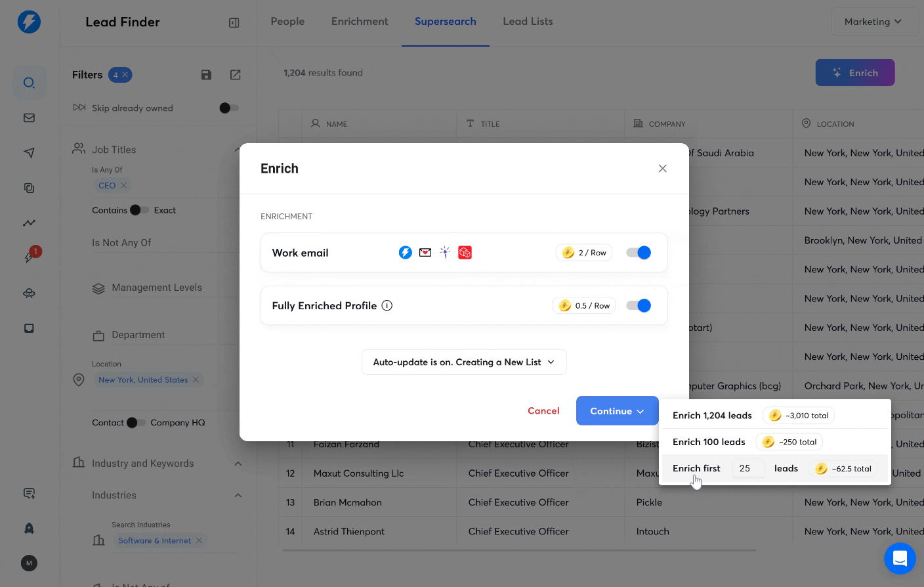Switch to the Lead Lists tab

tap(528, 21)
